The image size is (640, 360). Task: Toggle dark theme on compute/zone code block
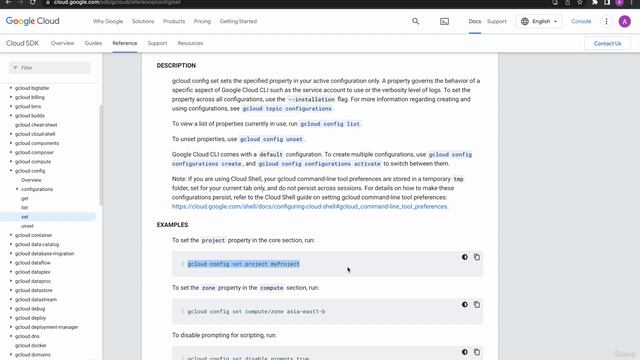[x=464, y=304]
